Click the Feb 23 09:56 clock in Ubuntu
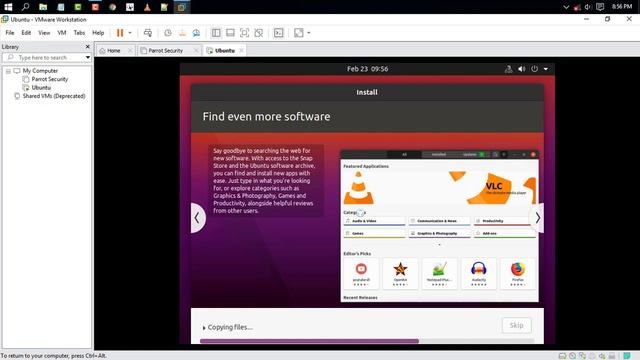Image resolution: width=640 pixels, height=360 pixels. 367,69
